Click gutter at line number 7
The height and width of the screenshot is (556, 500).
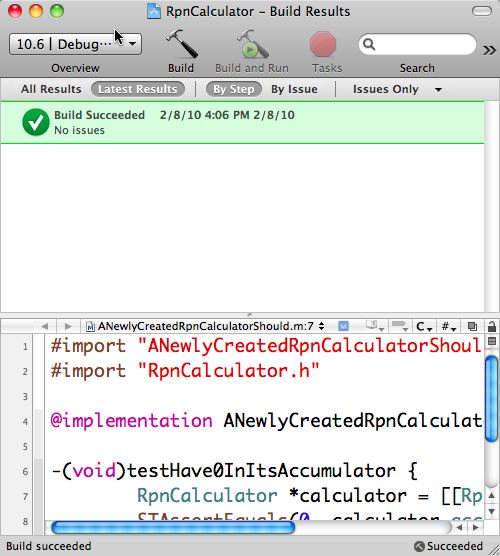tap(25, 496)
